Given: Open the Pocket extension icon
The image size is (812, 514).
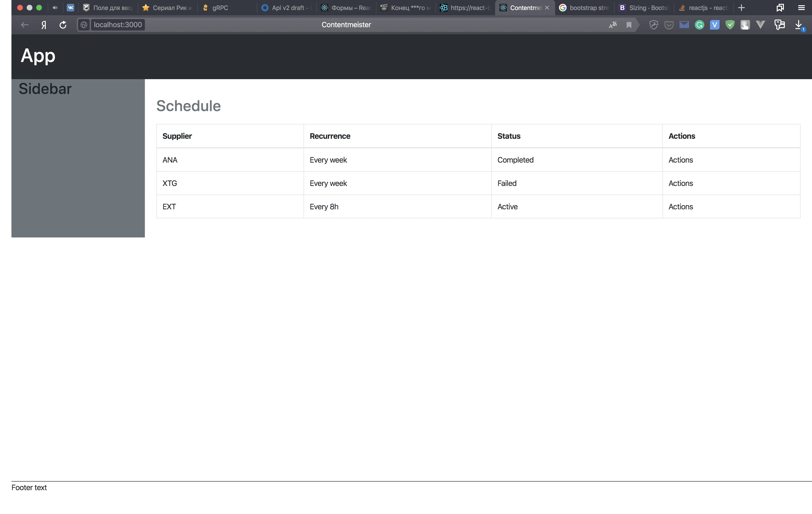Looking at the screenshot, I should tap(669, 25).
